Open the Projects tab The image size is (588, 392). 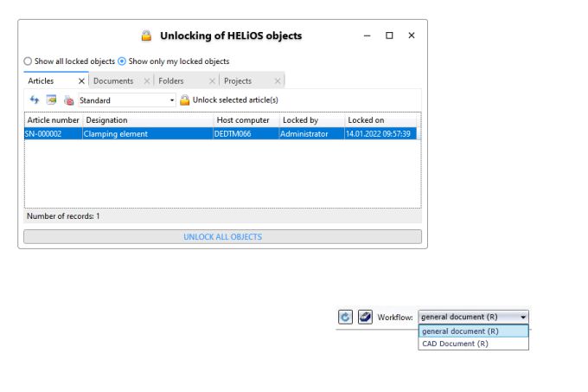(x=238, y=81)
